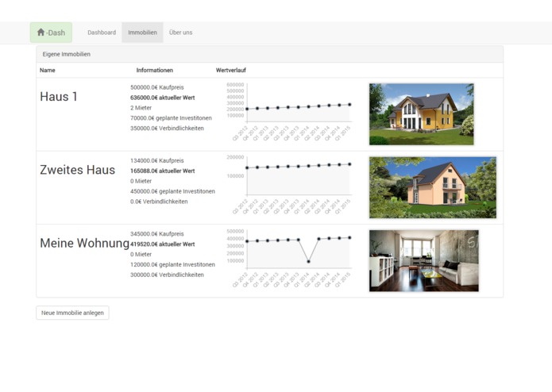Viewport: 552px width, 392px height.
Task: Click the Eigene Immobilien panel heading
Action: pyautogui.click(x=270, y=54)
